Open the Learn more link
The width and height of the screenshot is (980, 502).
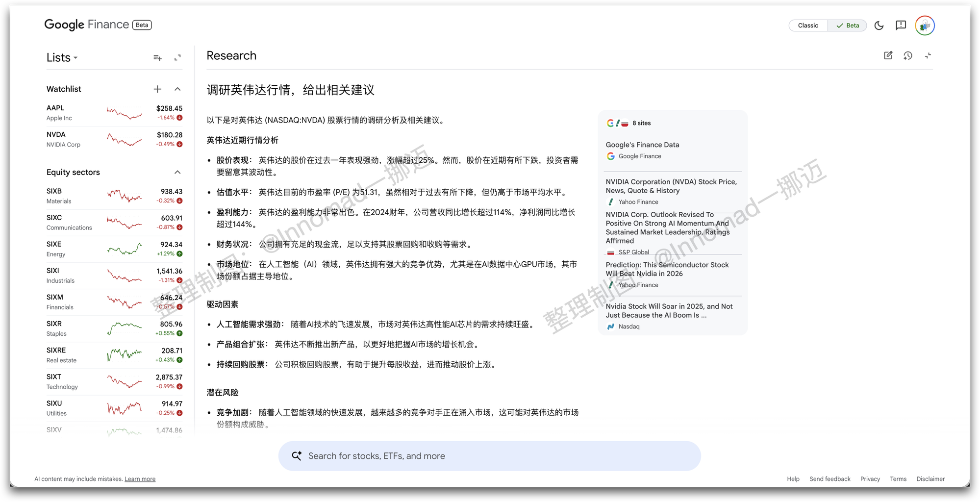pos(140,478)
